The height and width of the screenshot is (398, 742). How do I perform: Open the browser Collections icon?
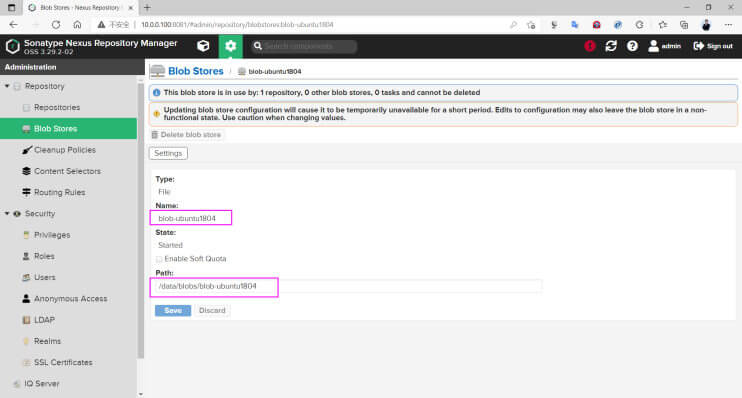[684, 25]
